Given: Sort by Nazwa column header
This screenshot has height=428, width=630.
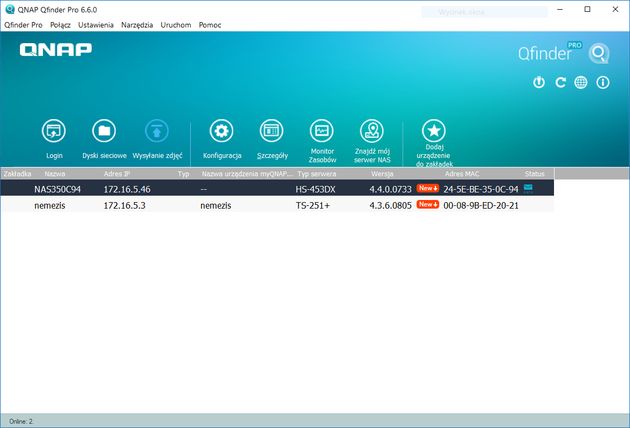Looking at the screenshot, I should (55, 174).
